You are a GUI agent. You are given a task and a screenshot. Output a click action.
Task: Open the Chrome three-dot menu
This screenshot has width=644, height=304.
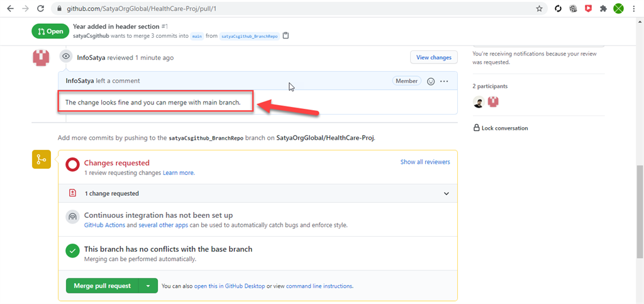(635, 9)
